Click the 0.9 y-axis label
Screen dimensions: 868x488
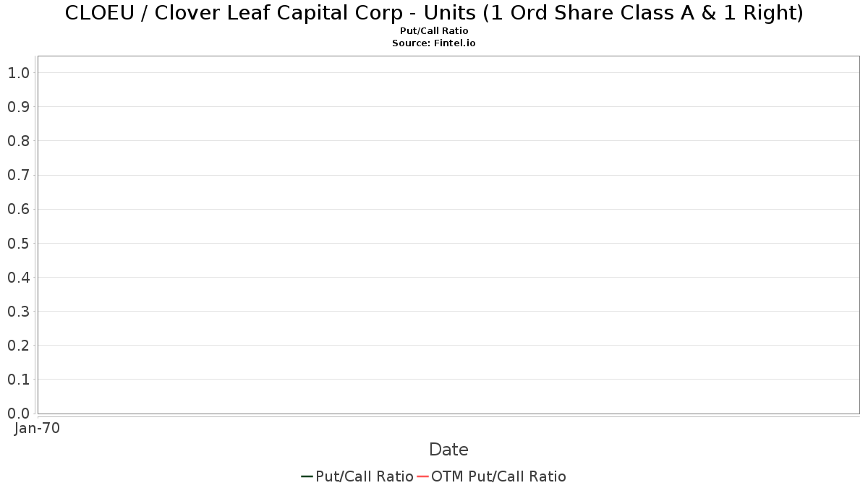pos(18,106)
